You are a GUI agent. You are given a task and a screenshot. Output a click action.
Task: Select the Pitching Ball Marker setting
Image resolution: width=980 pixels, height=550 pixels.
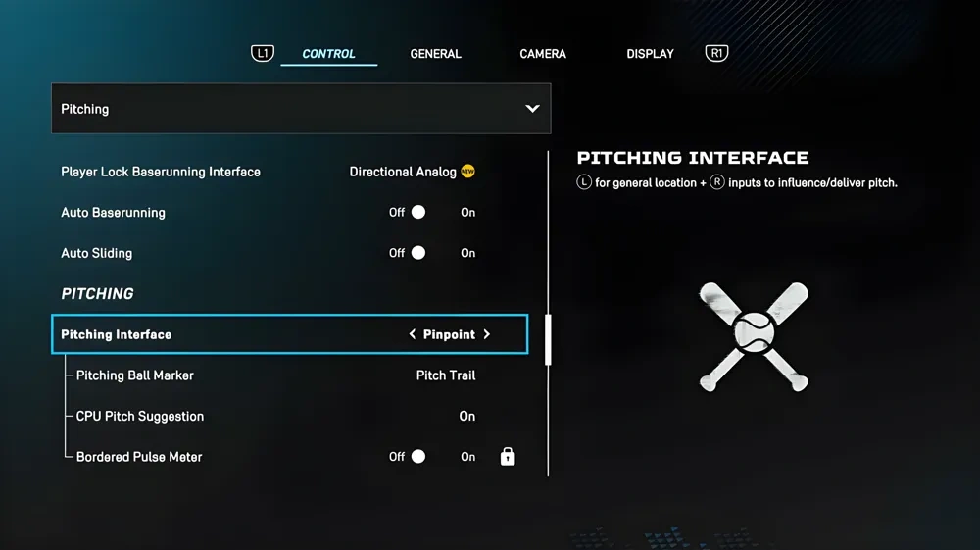[290, 375]
